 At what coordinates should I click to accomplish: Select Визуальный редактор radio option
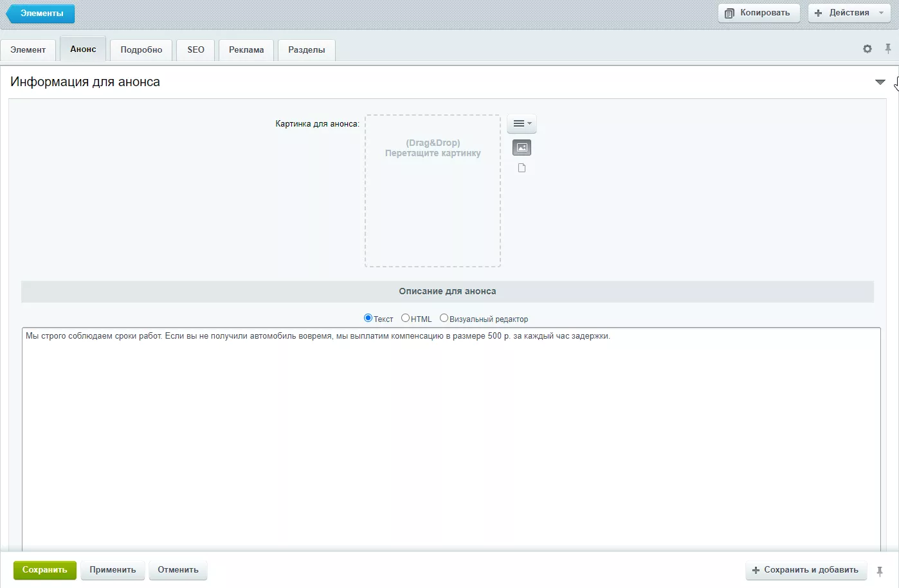click(x=444, y=318)
